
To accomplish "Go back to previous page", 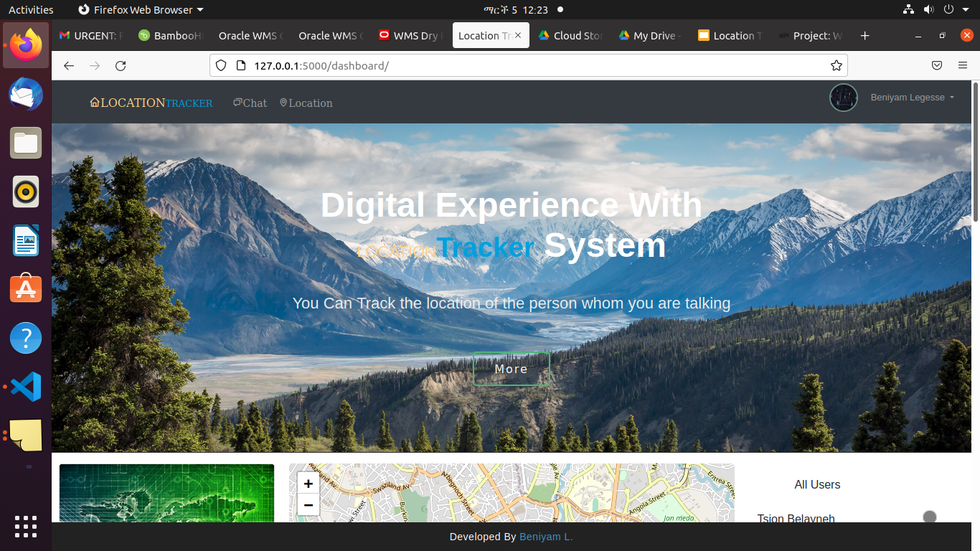I will point(69,66).
